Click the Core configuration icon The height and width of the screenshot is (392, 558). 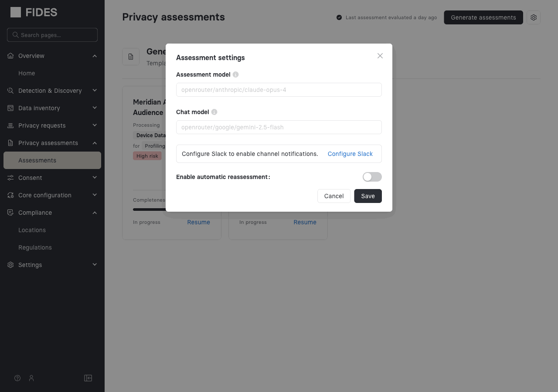10,195
